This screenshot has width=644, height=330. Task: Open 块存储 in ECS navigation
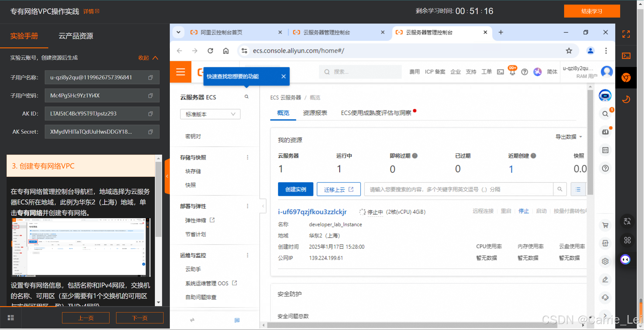pos(193,172)
